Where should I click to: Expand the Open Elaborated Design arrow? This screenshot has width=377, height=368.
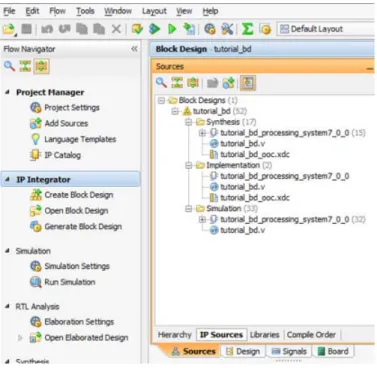click(x=20, y=338)
